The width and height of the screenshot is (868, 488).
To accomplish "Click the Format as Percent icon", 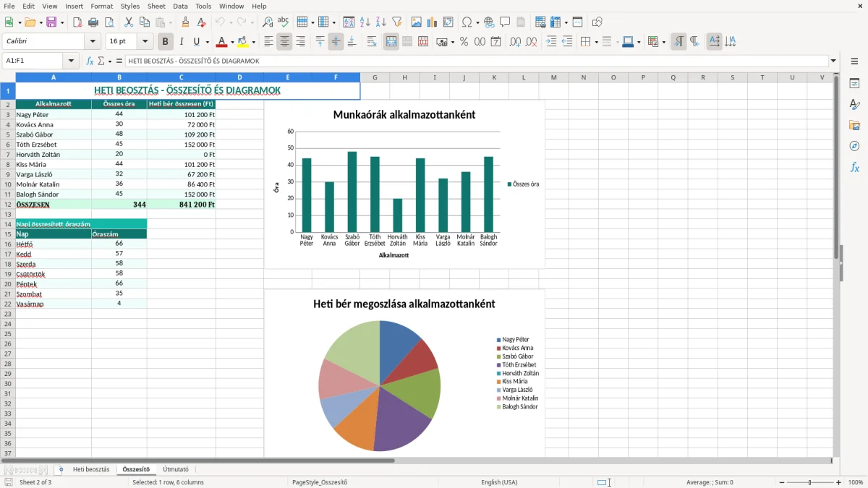I will tap(464, 42).
